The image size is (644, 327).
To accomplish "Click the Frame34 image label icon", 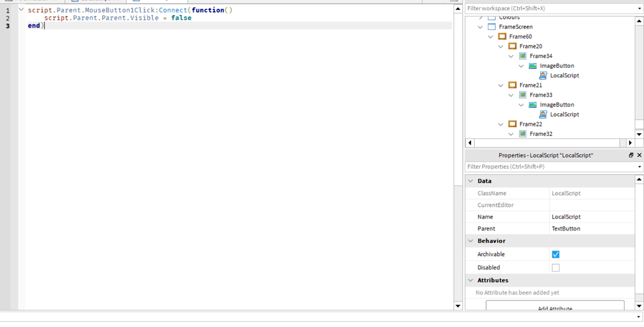I will click(523, 56).
